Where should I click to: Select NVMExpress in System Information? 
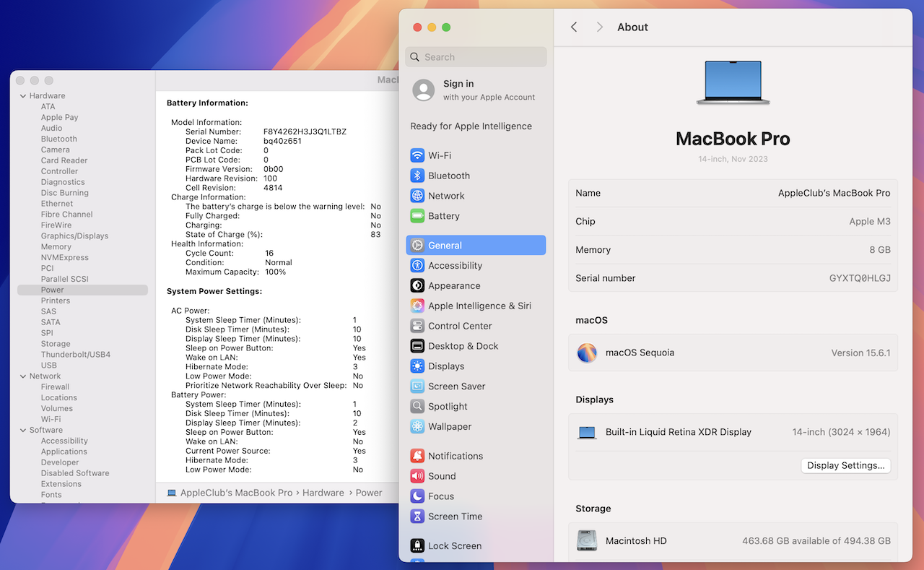pos(65,257)
